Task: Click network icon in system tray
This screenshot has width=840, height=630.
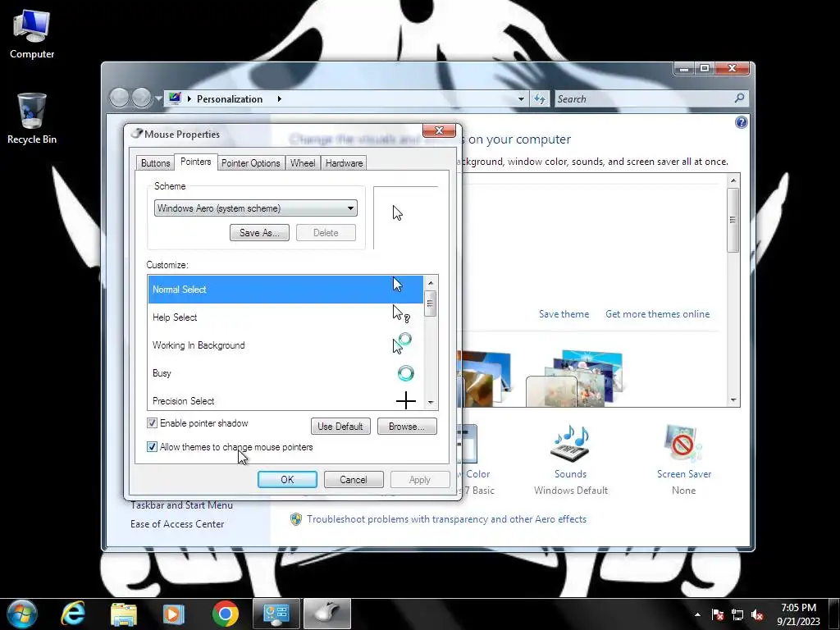Action: [x=737, y=615]
